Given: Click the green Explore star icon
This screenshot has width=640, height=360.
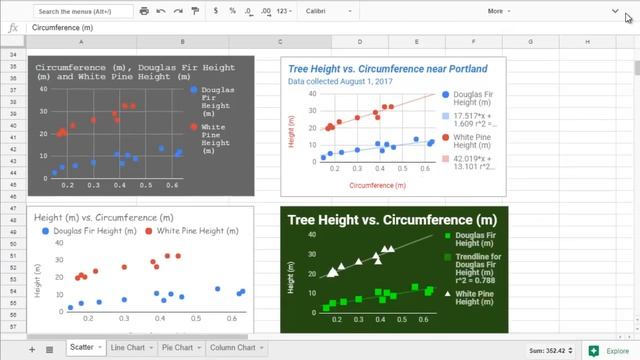Looking at the screenshot, I should coord(593,351).
